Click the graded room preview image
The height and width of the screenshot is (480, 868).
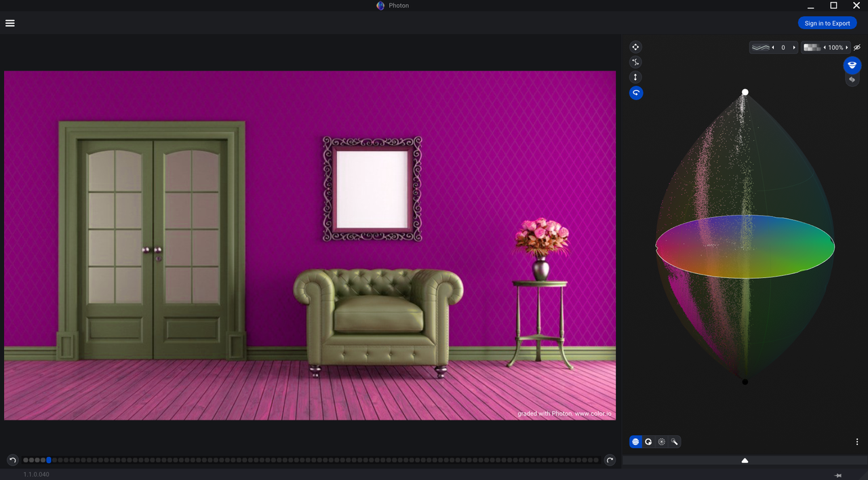[310, 245]
